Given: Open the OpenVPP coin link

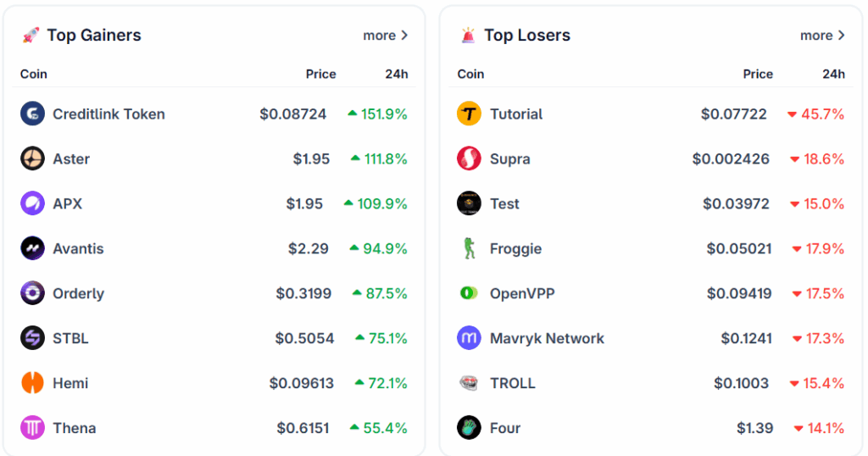Looking at the screenshot, I should coord(522,293).
